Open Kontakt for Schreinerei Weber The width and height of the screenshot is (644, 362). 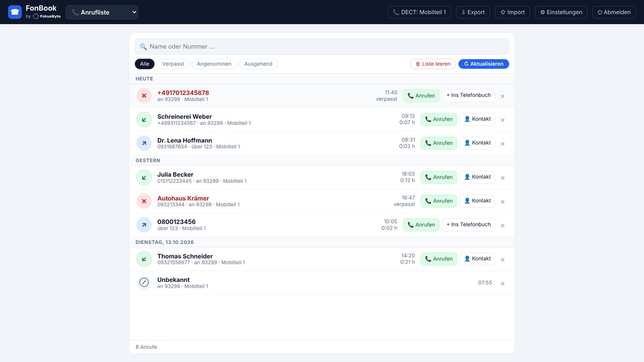[x=477, y=119]
